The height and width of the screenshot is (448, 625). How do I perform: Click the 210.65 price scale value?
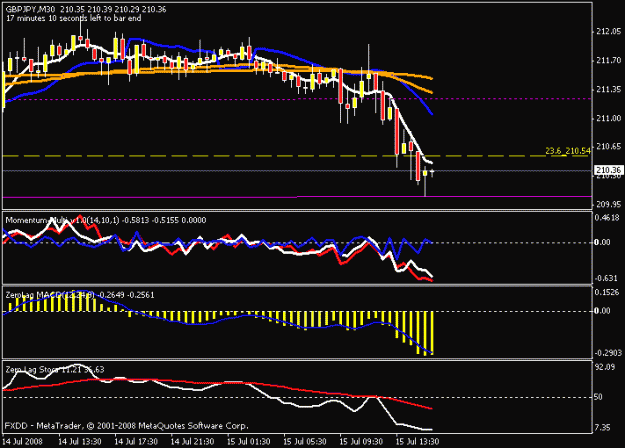(x=608, y=147)
